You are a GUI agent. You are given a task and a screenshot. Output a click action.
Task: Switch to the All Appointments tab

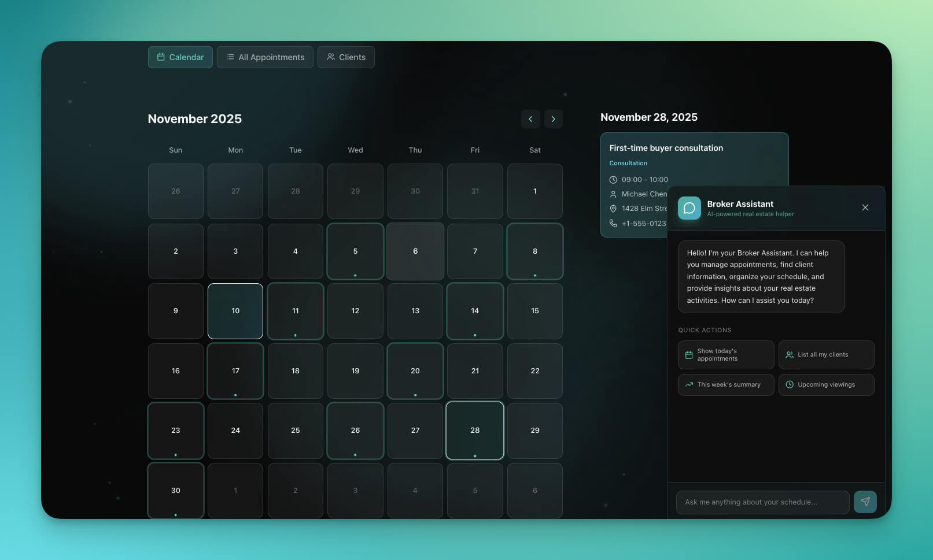[265, 57]
